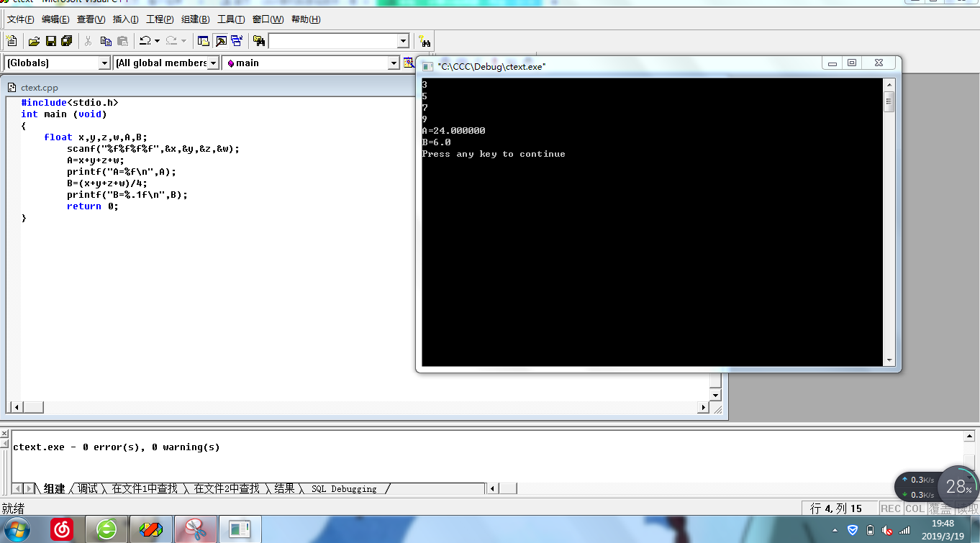
Task: Open the Window List icon
Action: [237, 41]
